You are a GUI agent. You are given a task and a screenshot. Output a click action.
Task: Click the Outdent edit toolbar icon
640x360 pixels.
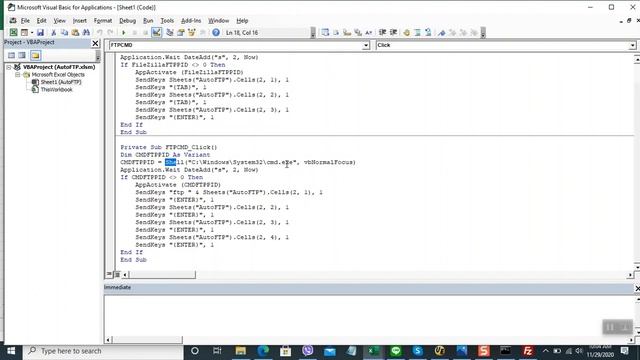click(393, 33)
